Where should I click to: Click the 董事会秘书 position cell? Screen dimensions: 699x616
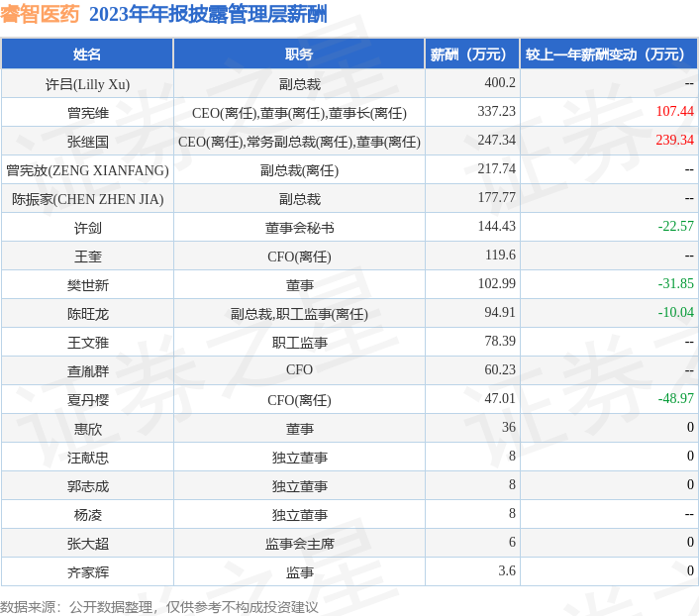coord(299,228)
